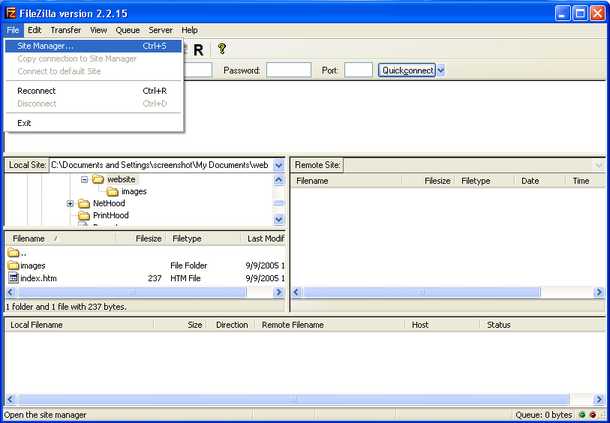Click the FileZilla logo in title bar
610x423 pixels.
pyautogui.click(x=11, y=13)
